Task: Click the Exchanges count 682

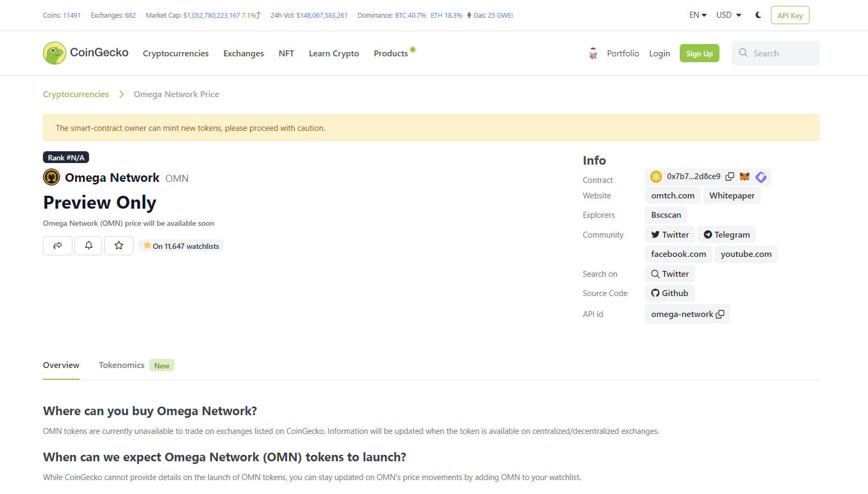Action: click(x=130, y=15)
